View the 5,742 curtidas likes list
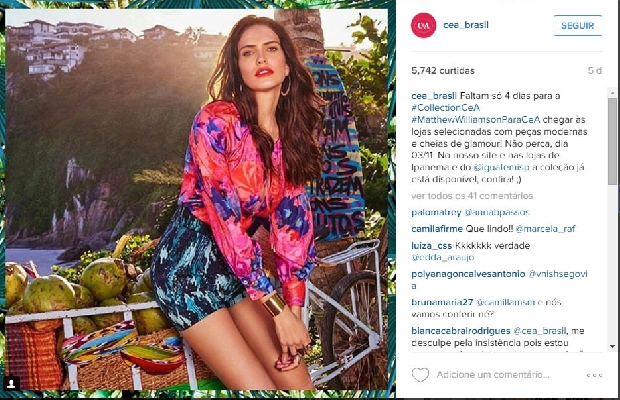620x400 pixels. tap(443, 71)
